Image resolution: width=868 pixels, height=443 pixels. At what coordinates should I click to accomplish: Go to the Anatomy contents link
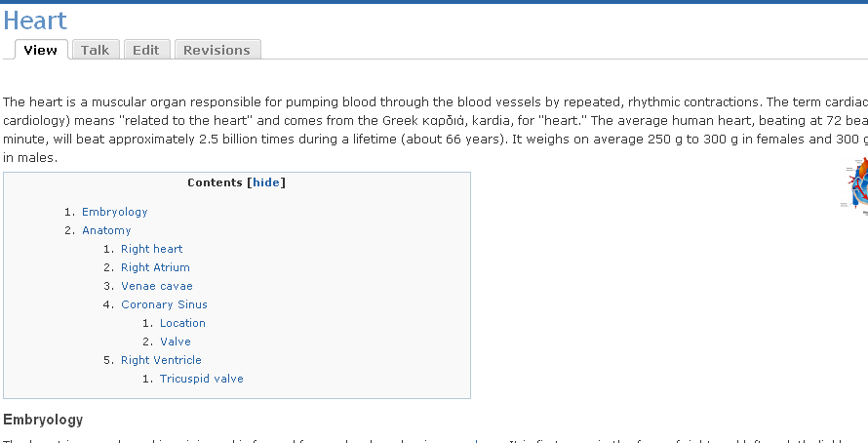pyautogui.click(x=105, y=230)
